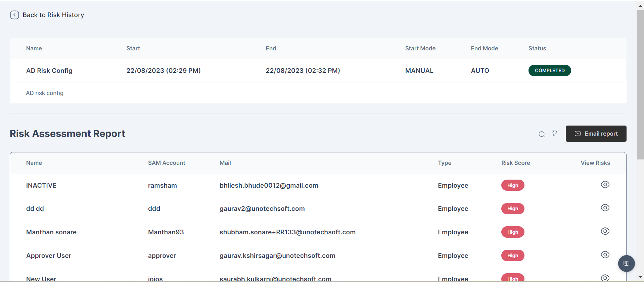This screenshot has width=644, height=282.
Task: Click the scrollbar up arrow
Action: coord(640,5)
